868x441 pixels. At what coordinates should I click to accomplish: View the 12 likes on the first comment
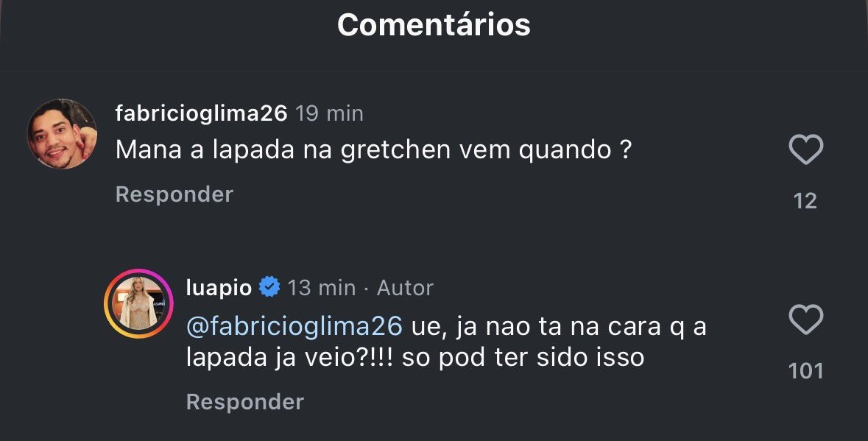[x=805, y=201]
